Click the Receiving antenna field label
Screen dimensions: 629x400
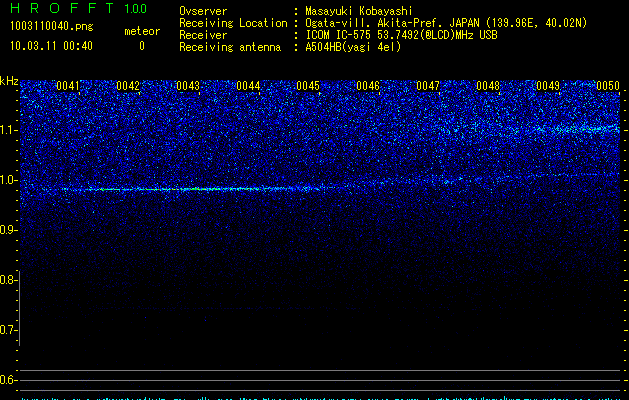click(x=230, y=47)
